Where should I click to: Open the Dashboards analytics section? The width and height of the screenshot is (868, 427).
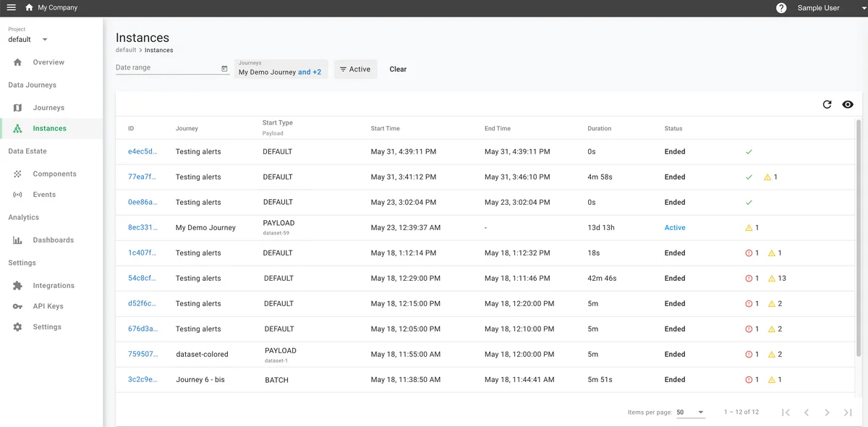point(51,239)
